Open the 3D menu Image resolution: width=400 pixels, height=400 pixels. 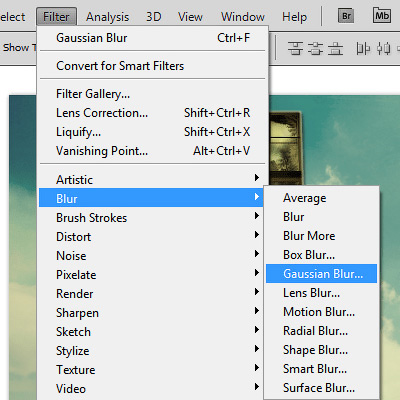[x=154, y=17]
